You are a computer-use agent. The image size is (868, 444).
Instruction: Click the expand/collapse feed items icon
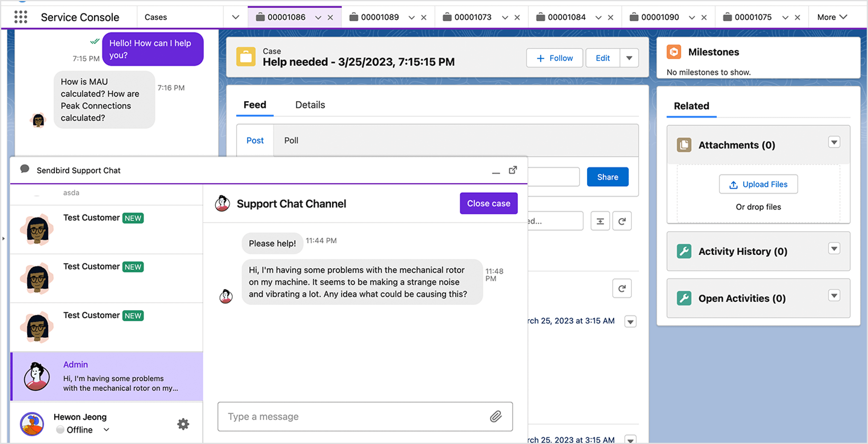click(x=600, y=221)
